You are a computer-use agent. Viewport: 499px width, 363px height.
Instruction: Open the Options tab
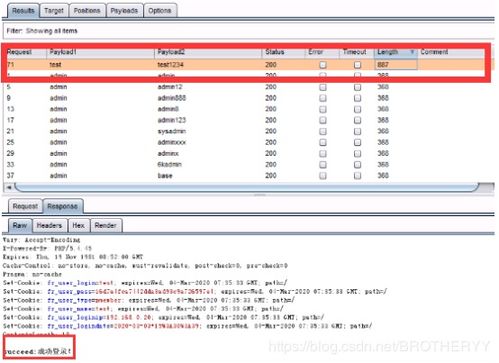[x=160, y=10]
